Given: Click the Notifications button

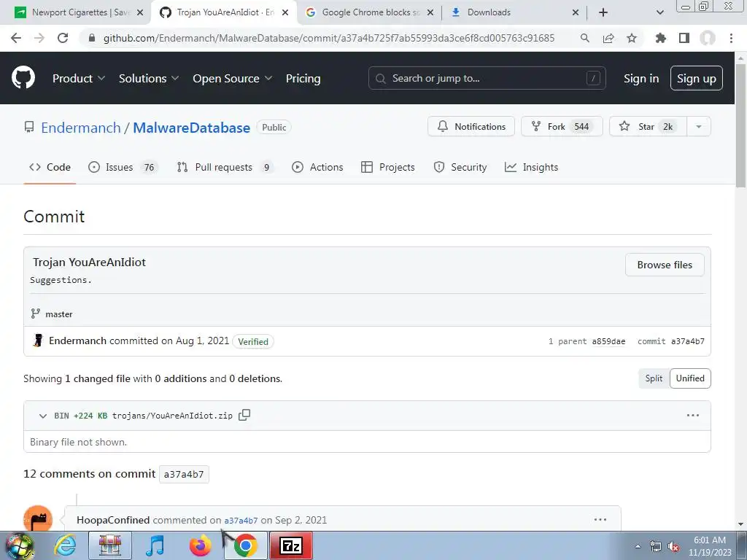Looking at the screenshot, I should [471, 127].
